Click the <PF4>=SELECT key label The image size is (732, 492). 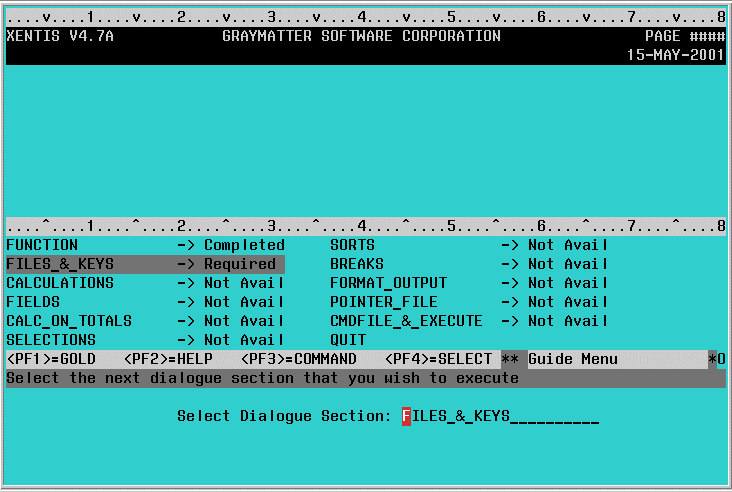(x=438, y=359)
